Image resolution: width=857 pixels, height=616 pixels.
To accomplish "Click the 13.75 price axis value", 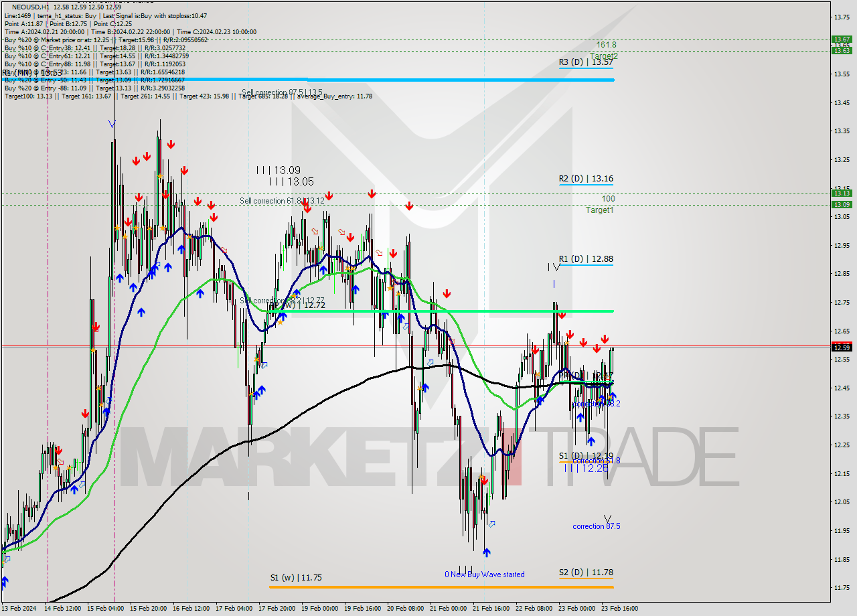I will pos(842,17).
